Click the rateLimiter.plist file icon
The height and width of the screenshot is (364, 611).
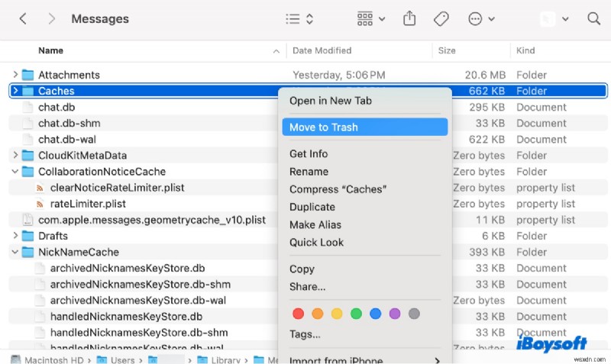click(40, 204)
